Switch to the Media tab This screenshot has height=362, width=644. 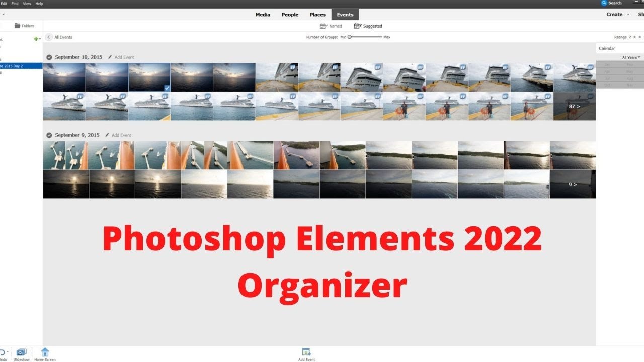(263, 15)
